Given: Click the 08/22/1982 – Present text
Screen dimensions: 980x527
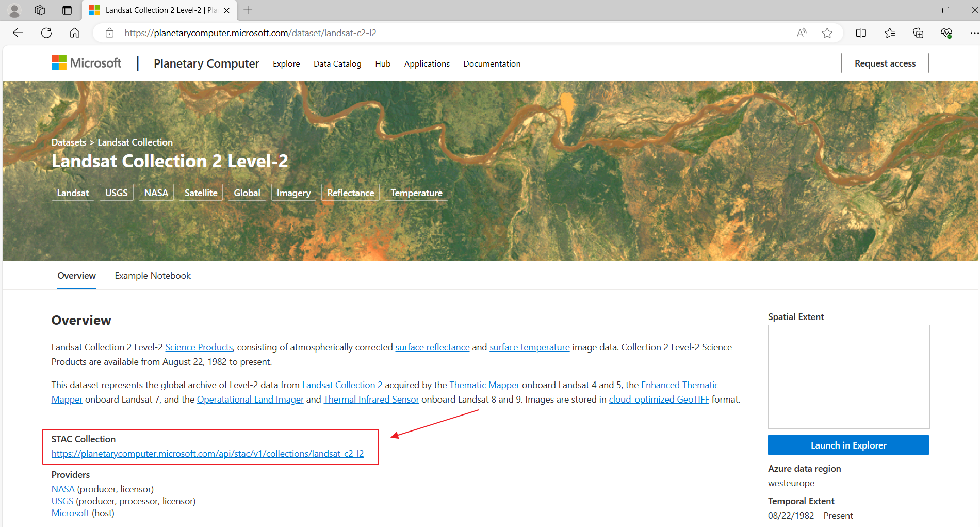Looking at the screenshot, I should [810, 516].
